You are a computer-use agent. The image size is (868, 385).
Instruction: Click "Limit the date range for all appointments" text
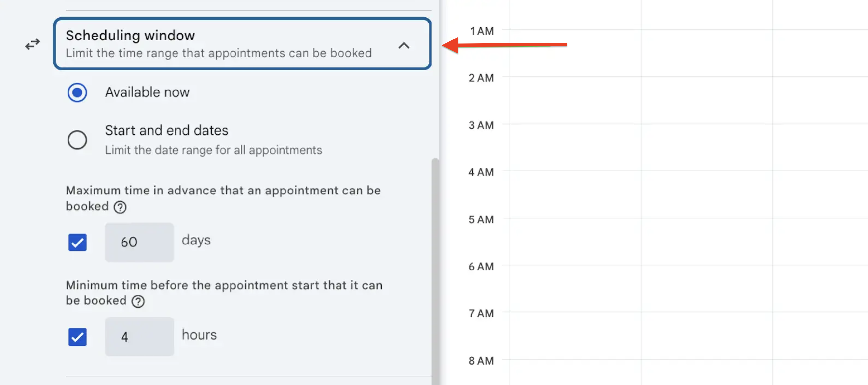[x=213, y=150]
